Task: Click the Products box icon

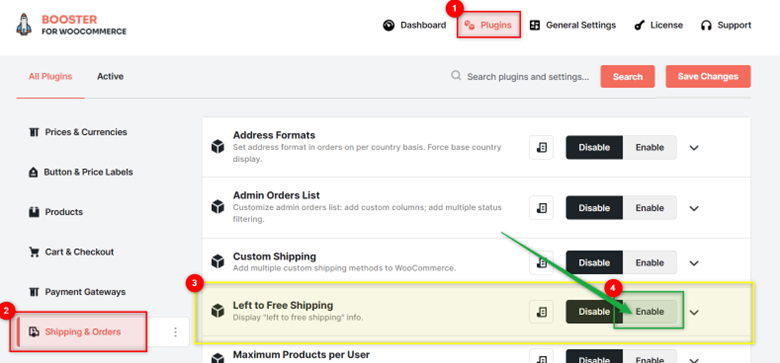Action: pos(34,212)
